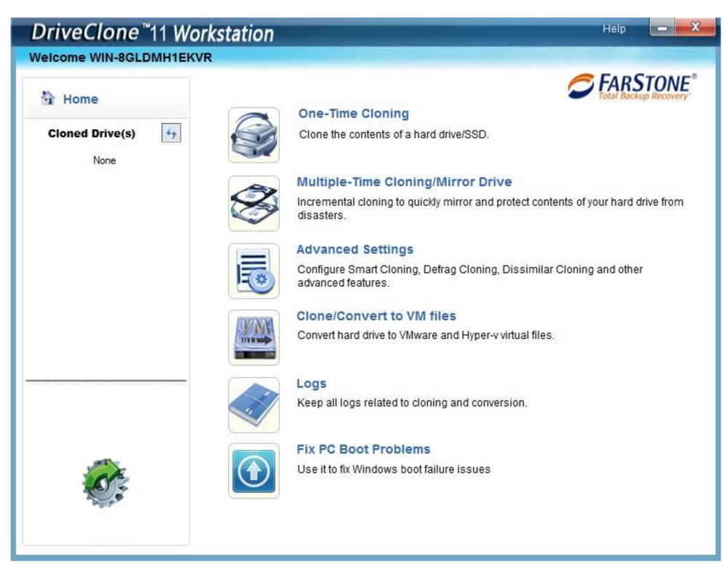Open the Advanced Settings link
This screenshot has width=728, height=578.
tap(355, 250)
